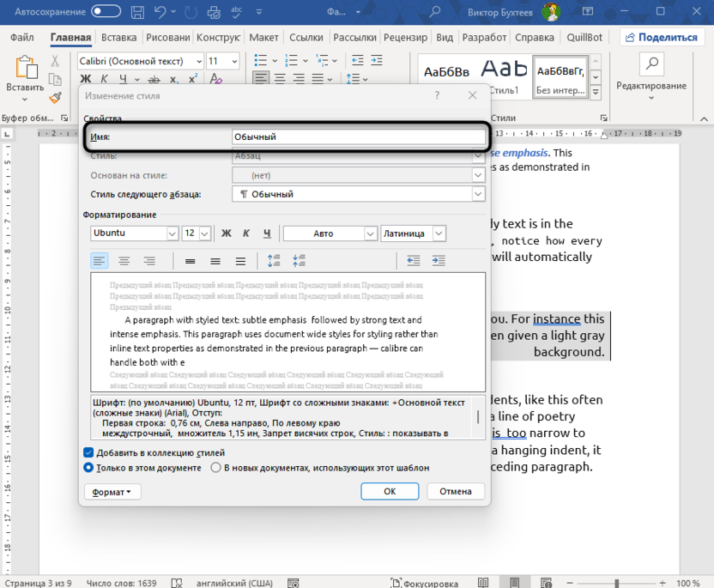Open the Вставка ribbon tab
Image resolution: width=714 pixels, height=588 pixels.
[118, 38]
